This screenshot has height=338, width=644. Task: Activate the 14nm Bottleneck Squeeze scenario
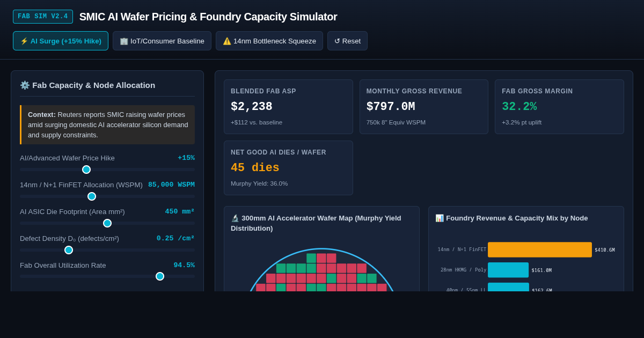tap(269, 41)
